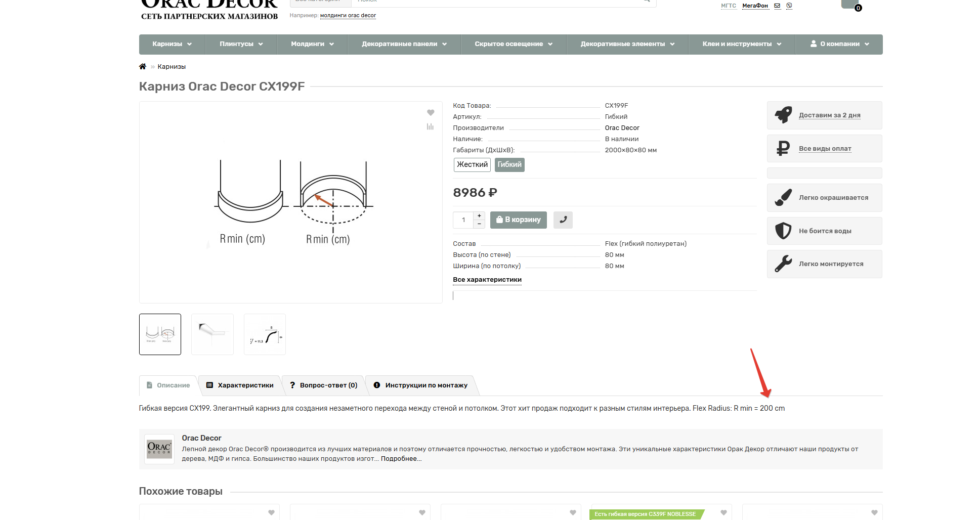Click the Похожие товары heading
This screenshot has width=980, height=520.
click(181, 491)
